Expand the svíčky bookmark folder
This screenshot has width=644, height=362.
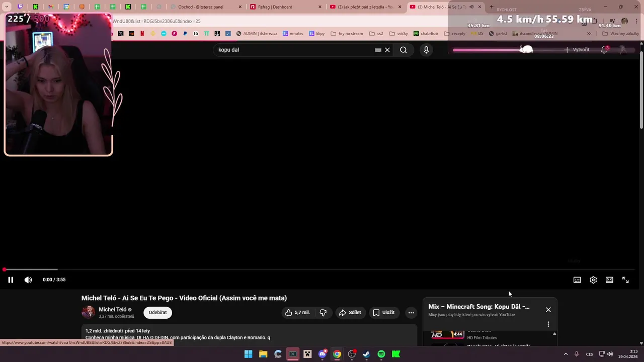click(398, 34)
